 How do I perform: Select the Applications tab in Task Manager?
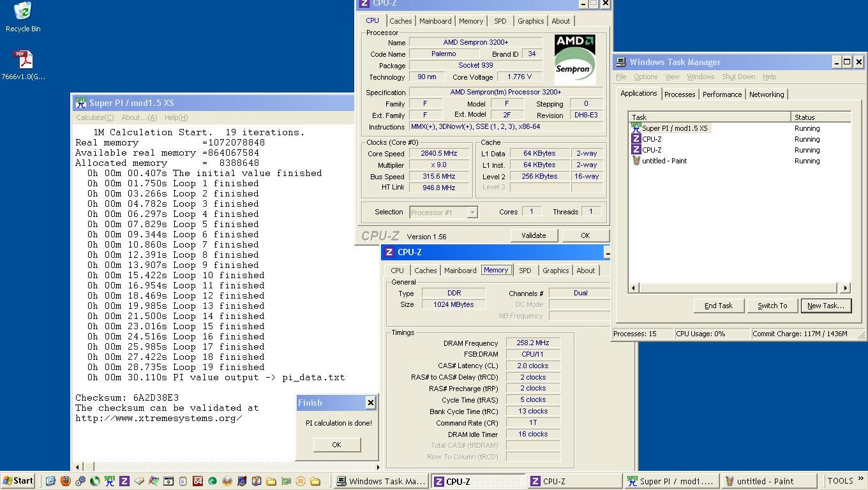coord(638,94)
